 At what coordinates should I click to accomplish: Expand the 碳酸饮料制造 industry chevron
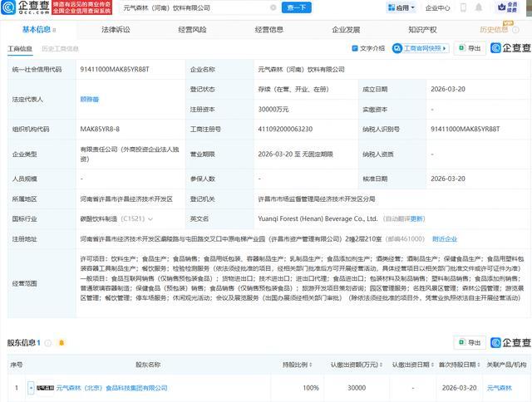tap(150, 219)
